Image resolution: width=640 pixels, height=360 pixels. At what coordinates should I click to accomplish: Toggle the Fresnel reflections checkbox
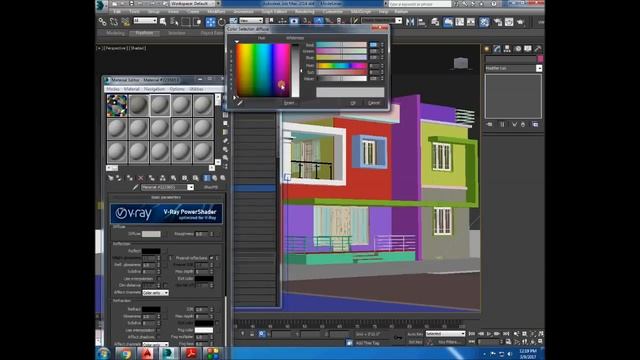coord(211,258)
